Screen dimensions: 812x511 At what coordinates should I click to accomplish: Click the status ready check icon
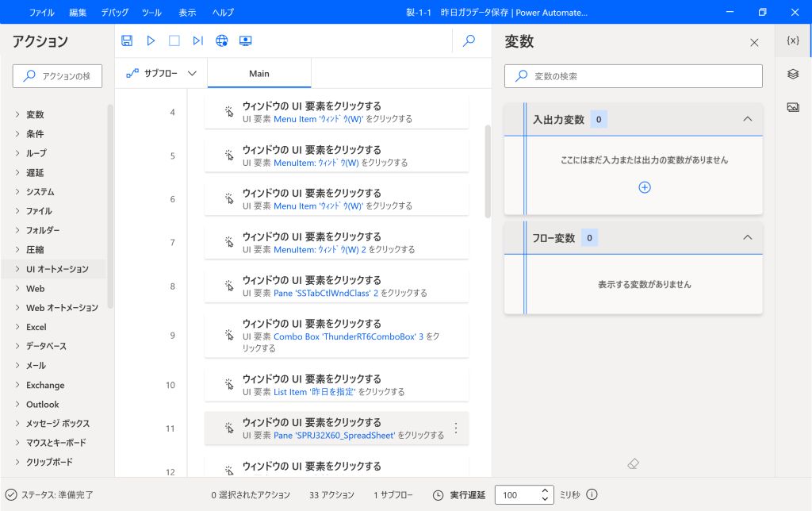(11, 495)
